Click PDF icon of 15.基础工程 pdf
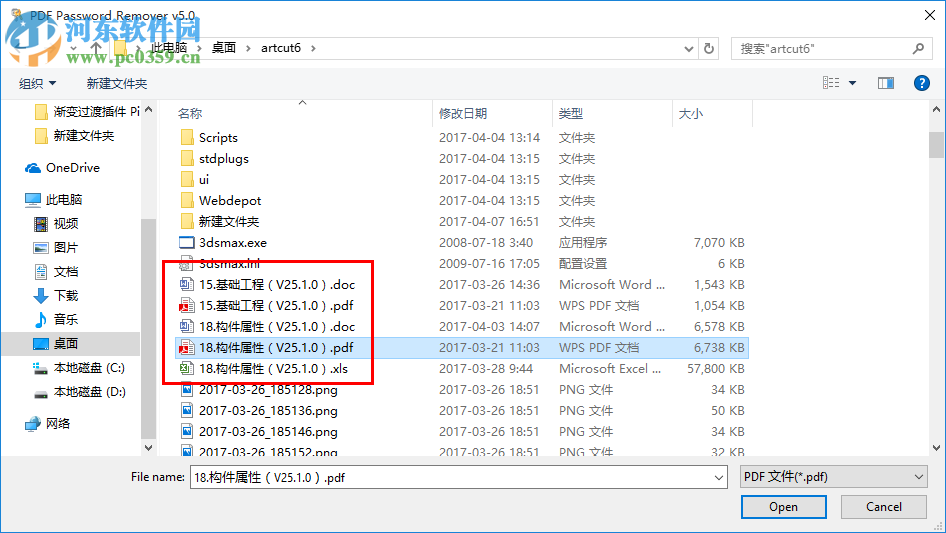 click(x=187, y=305)
